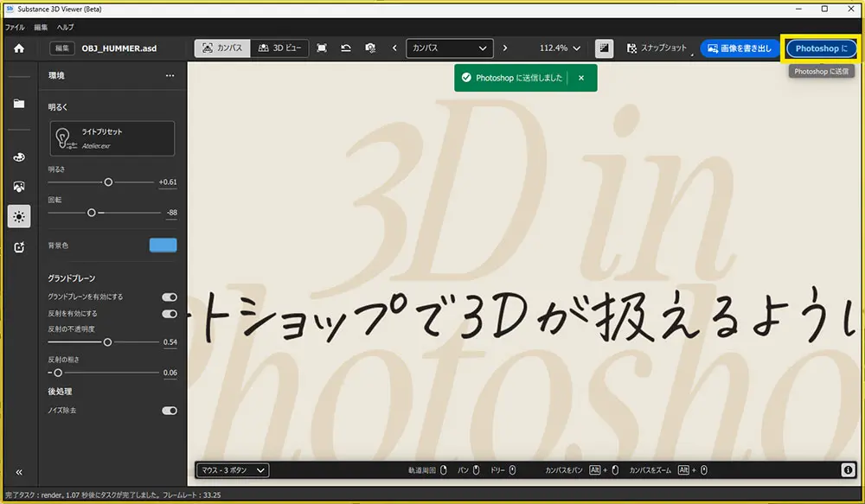
Task: Open the カンバス camera dropdown
Action: (449, 48)
